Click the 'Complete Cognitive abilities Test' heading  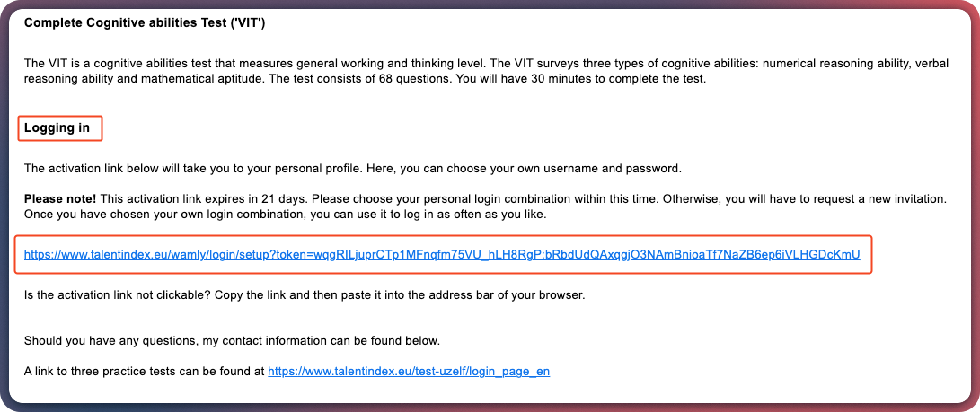(144, 22)
